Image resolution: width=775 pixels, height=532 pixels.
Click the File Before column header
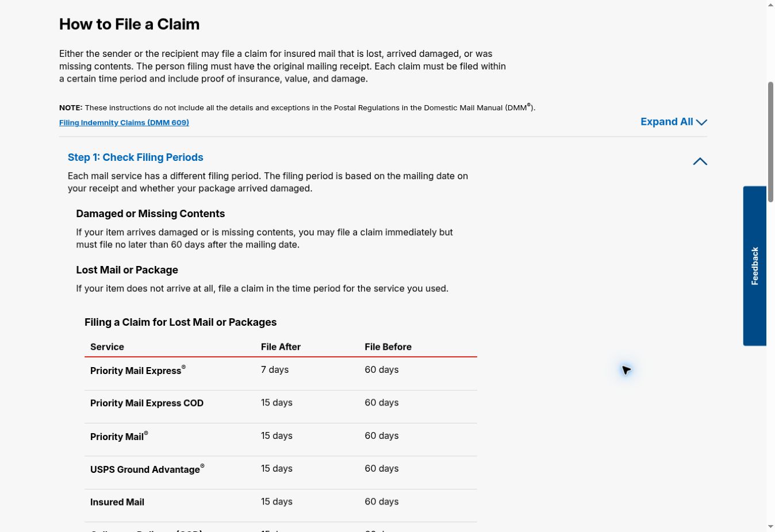388,347
